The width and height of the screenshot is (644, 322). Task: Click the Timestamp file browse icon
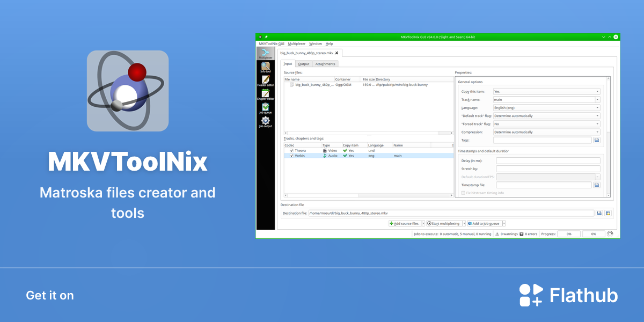[596, 185]
